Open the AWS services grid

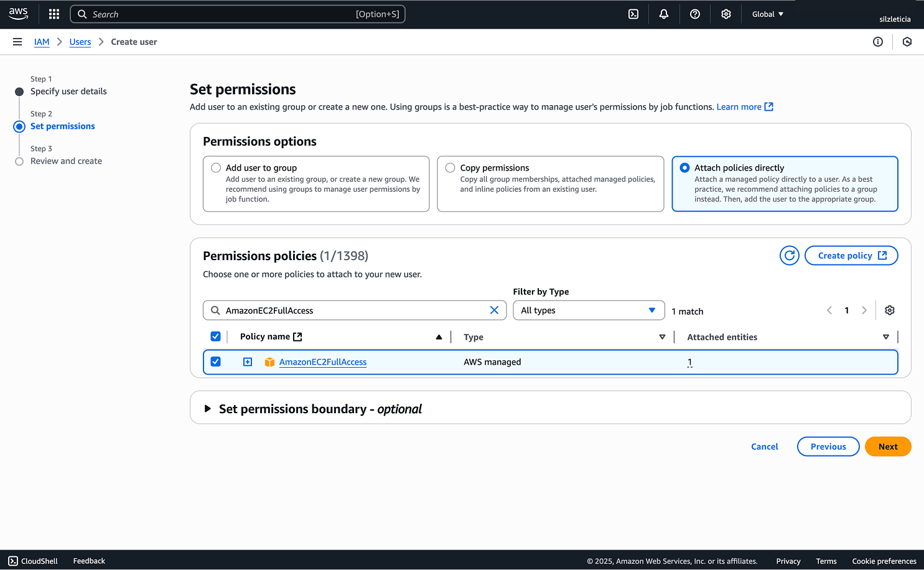click(54, 14)
